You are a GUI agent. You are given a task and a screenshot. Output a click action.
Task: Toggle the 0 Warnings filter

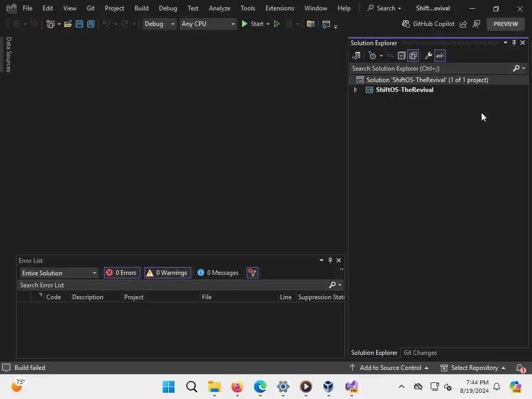point(168,273)
